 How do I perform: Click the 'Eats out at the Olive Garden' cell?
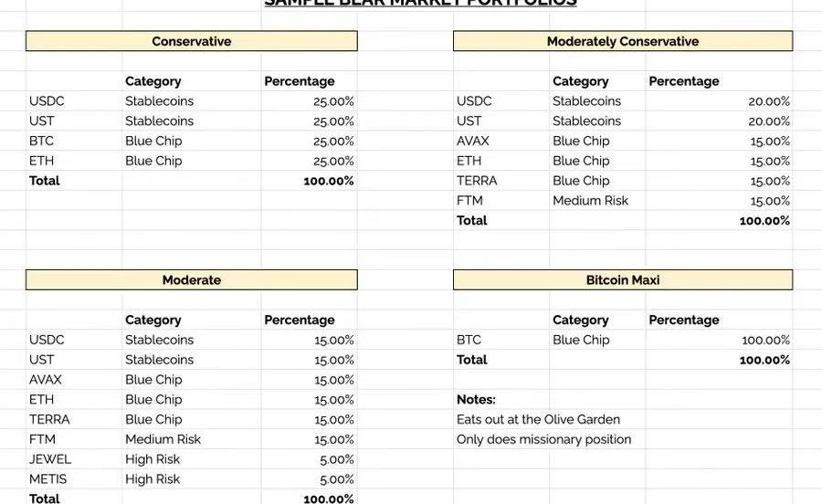click(x=538, y=420)
